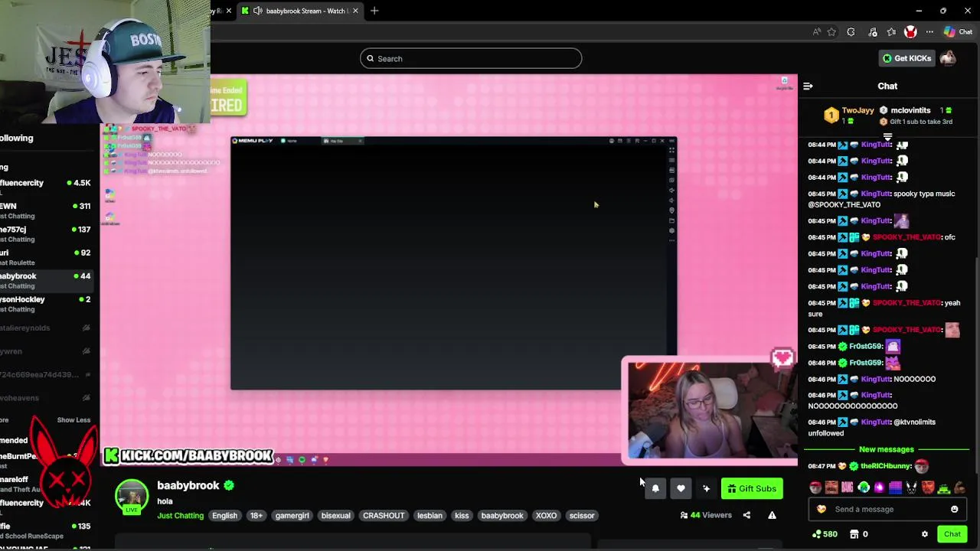Open baabybrook channel in sidebar list

pyautogui.click(x=46, y=281)
